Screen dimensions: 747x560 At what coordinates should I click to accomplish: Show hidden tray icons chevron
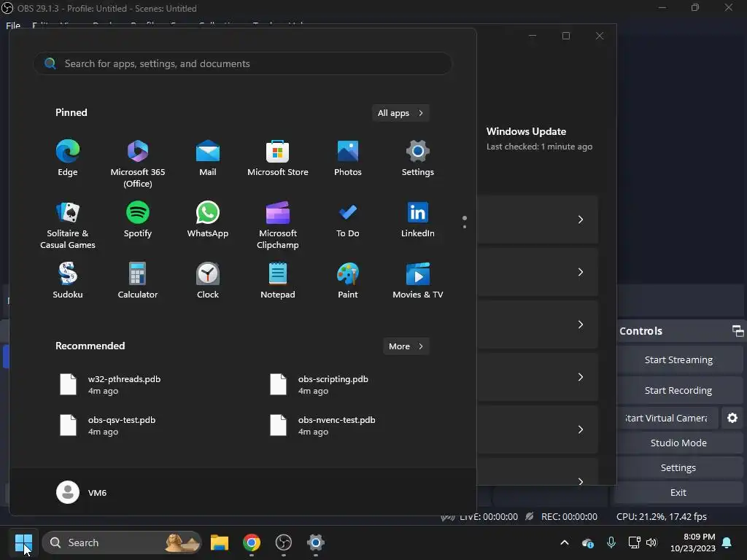pyautogui.click(x=565, y=542)
